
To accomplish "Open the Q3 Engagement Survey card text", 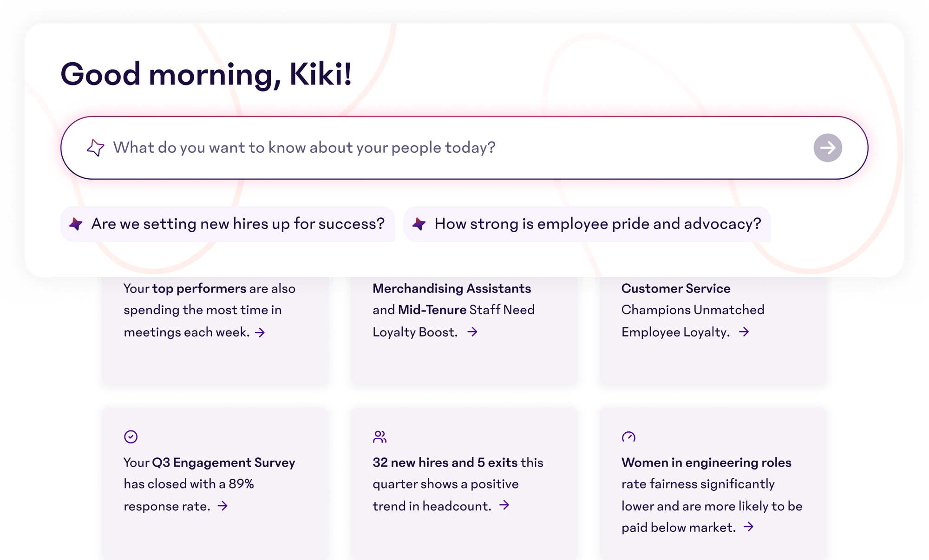I will click(209, 484).
